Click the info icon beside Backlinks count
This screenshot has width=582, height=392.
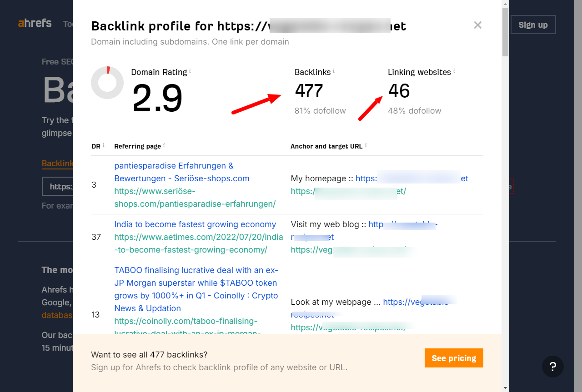[334, 70]
